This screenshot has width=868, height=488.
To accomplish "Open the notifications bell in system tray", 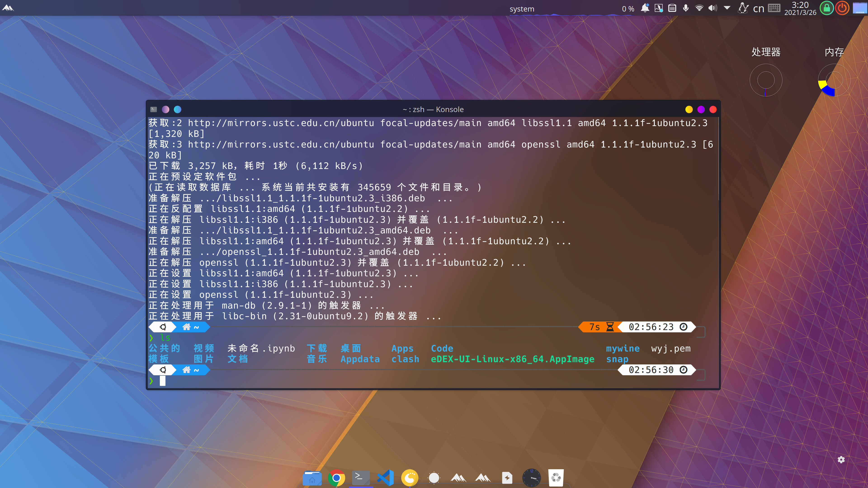I will (x=645, y=8).
